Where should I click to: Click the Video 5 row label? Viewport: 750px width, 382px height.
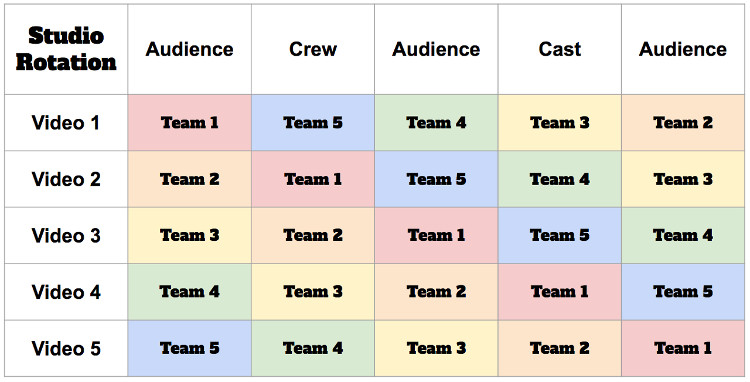66,348
